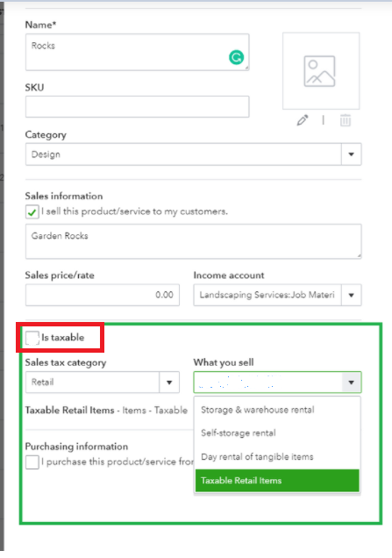This screenshot has height=558, width=392.
Task: Enable I purchase this product/service checkbox
Action: (32, 461)
